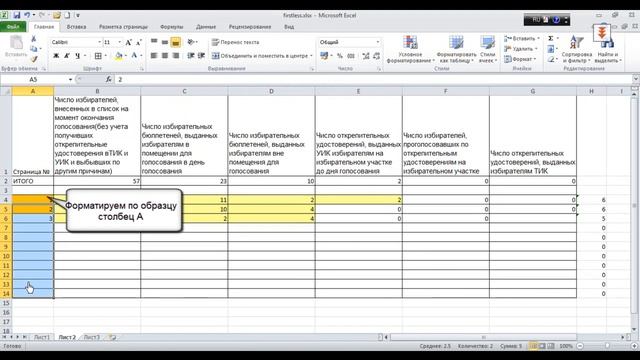
Task: Switch to the Рецензирование tab
Action: [250, 27]
